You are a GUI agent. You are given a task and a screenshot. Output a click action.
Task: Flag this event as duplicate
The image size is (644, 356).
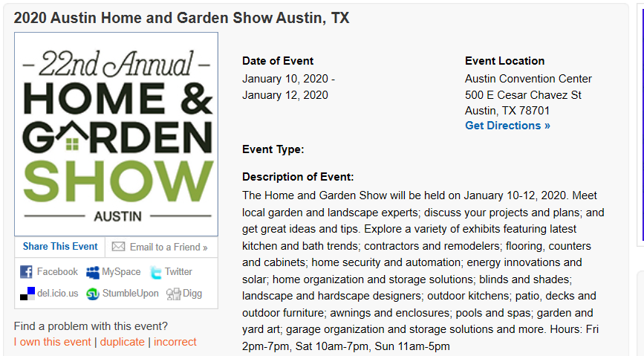pos(123,342)
